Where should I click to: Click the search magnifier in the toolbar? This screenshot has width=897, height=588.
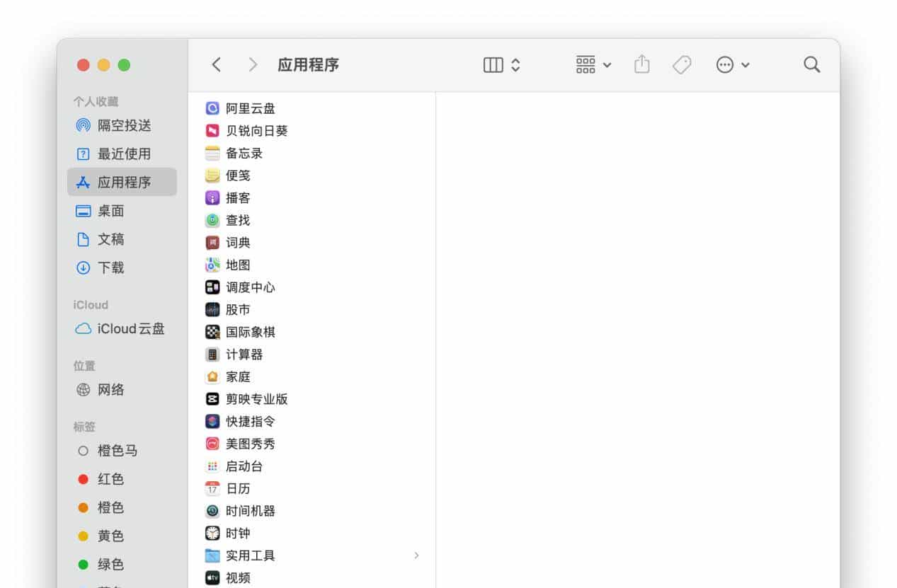(811, 64)
